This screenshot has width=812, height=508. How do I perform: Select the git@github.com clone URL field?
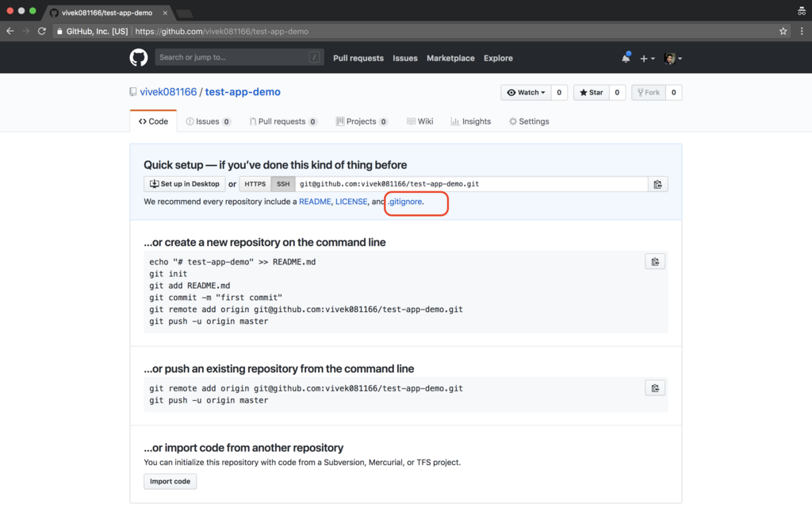pyautogui.click(x=471, y=184)
